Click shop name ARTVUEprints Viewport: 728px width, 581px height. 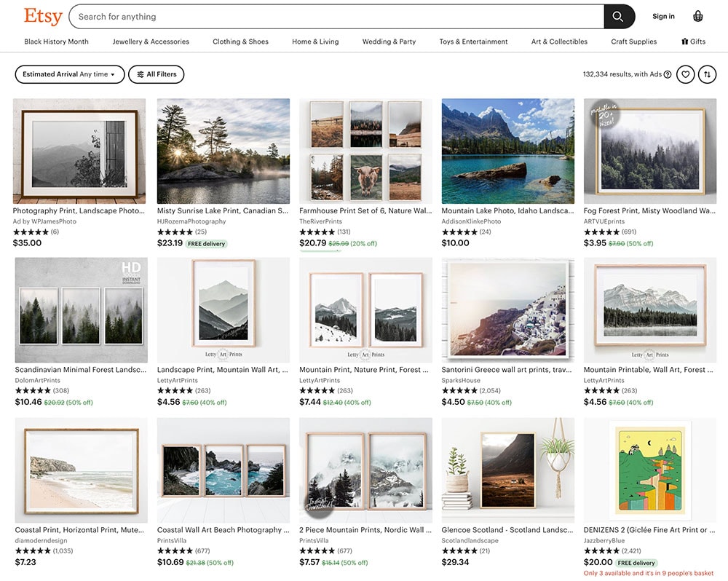point(604,221)
